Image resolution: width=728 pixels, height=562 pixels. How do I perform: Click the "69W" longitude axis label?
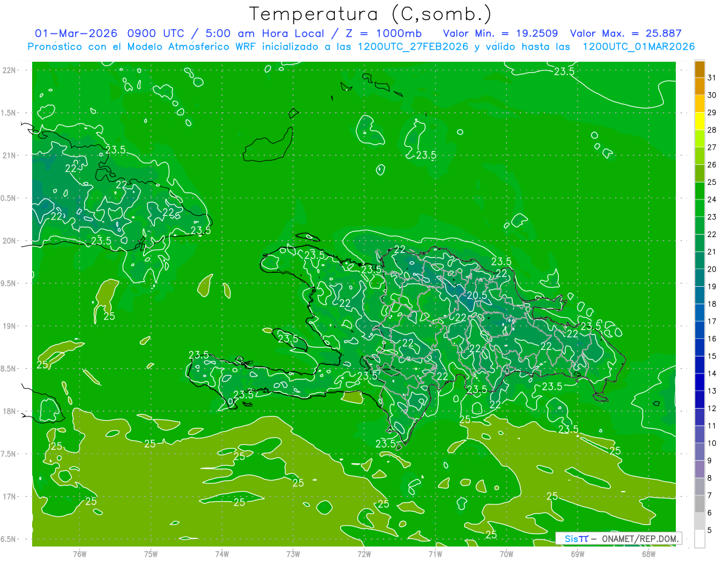[x=578, y=554]
